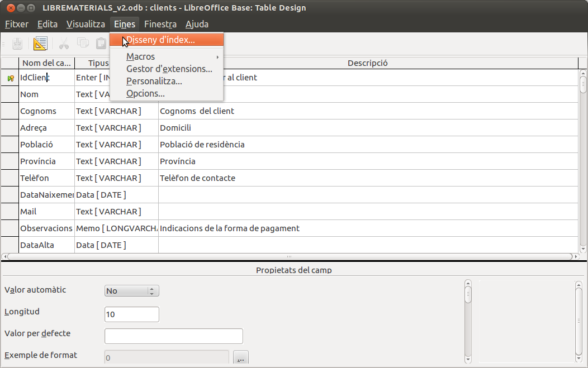
Task: Select the Observacions field name cell
Action: [x=46, y=228]
